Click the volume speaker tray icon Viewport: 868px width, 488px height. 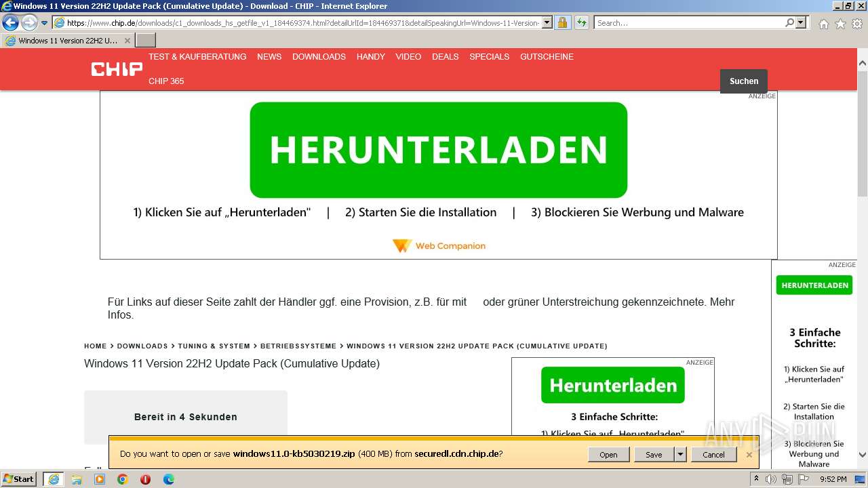coord(771,479)
